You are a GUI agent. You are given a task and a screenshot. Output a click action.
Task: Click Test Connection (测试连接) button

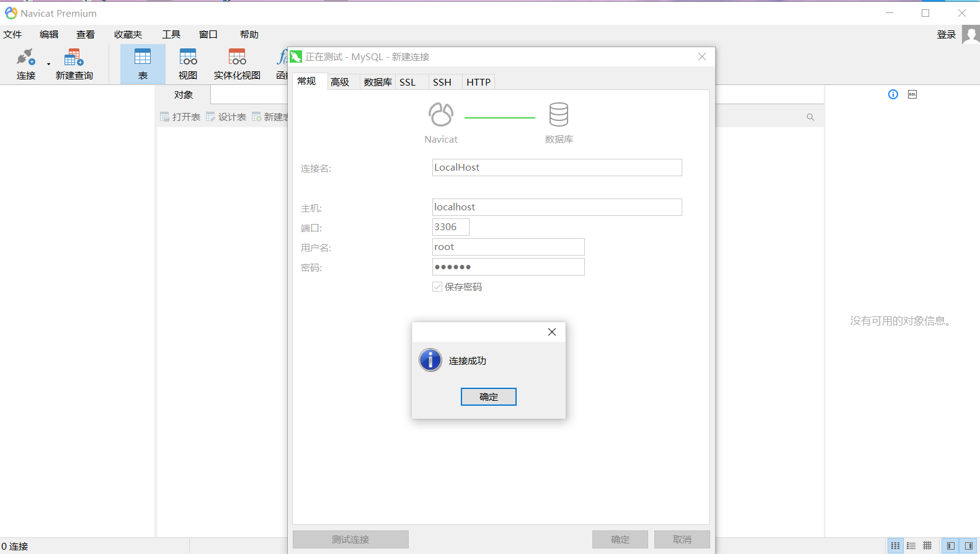[x=350, y=540]
